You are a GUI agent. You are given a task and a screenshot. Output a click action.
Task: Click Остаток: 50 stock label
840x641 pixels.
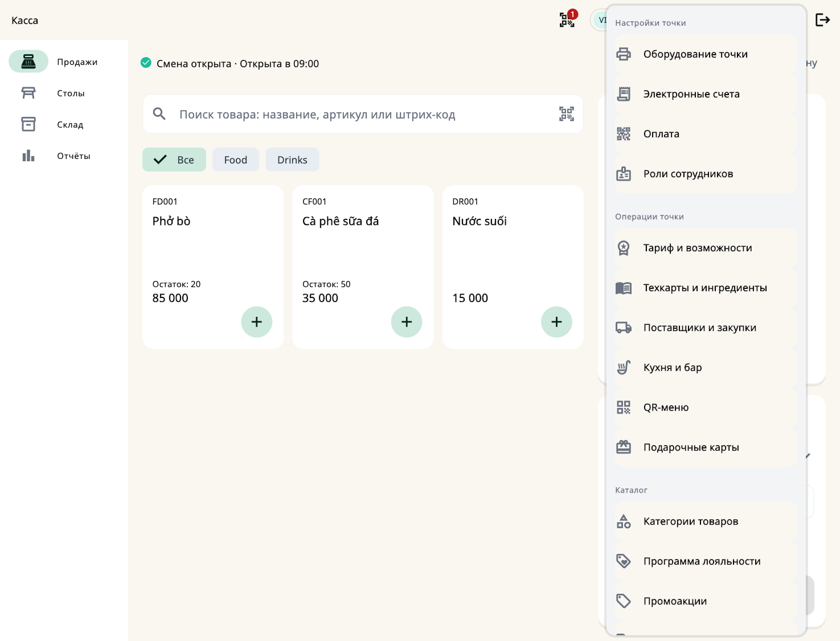point(326,284)
